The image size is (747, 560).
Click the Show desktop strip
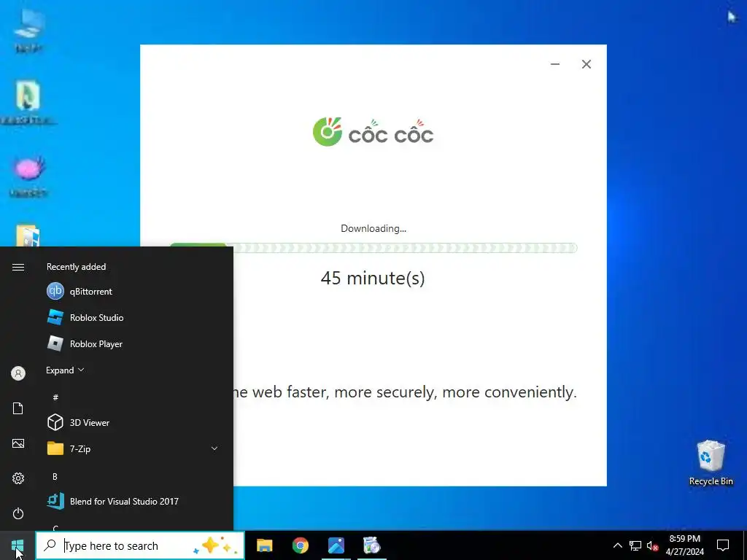pos(745,545)
